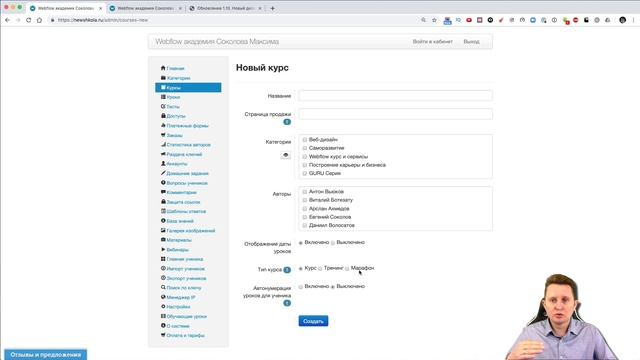Viewport: 640px width, 360px height.
Task: Click the browser back arrow
Action: click(x=7, y=20)
